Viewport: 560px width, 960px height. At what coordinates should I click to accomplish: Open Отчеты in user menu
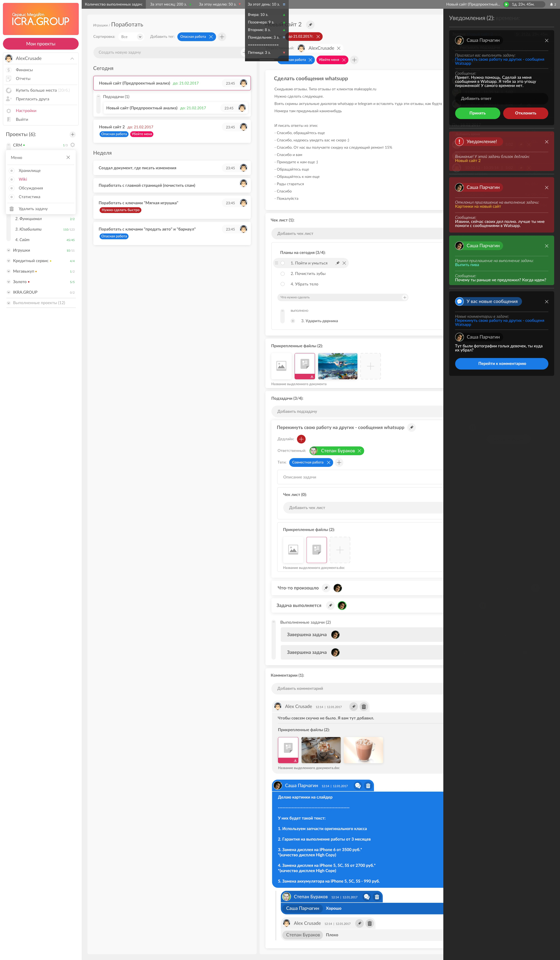click(x=23, y=78)
